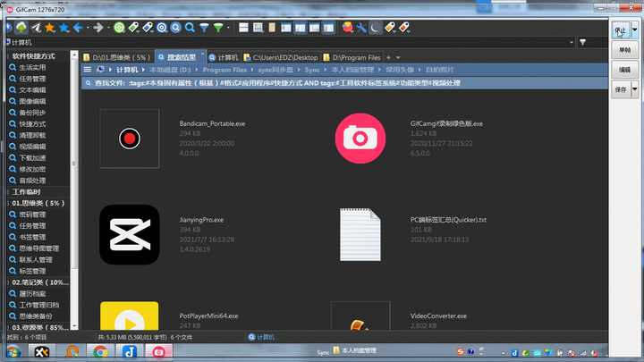
Task: Select the 视频编辑 saved search
Action: (32, 147)
